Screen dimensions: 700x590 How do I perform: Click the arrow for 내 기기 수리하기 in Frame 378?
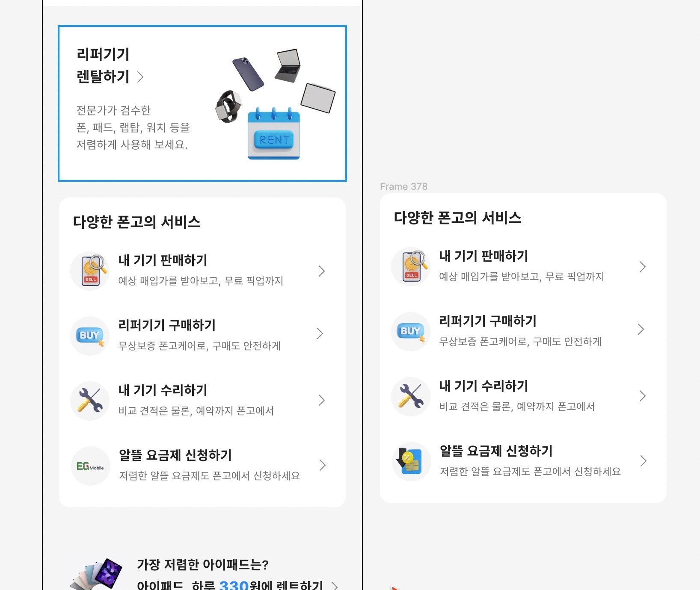[642, 396]
